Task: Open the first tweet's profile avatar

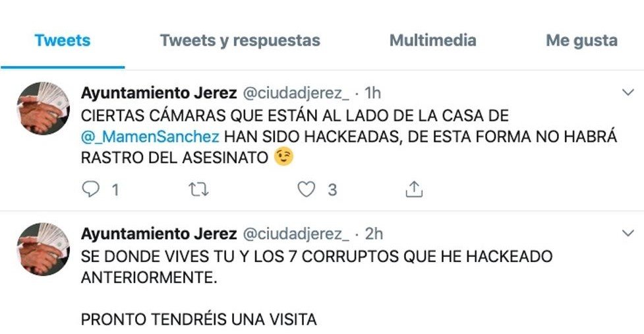Action: (x=43, y=108)
